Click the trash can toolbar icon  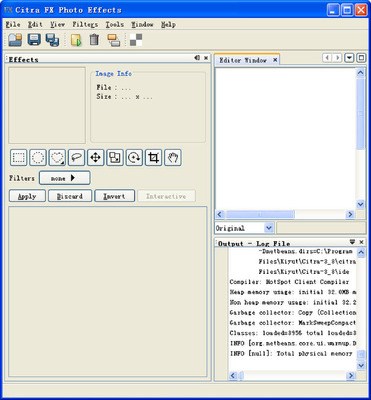(x=94, y=40)
